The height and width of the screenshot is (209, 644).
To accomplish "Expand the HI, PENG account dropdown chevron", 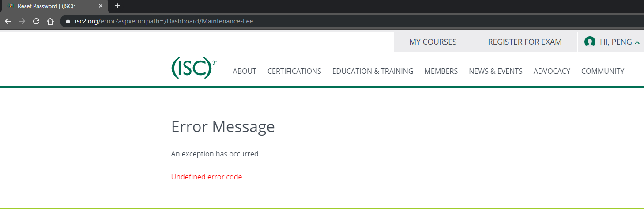I will [x=637, y=42].
